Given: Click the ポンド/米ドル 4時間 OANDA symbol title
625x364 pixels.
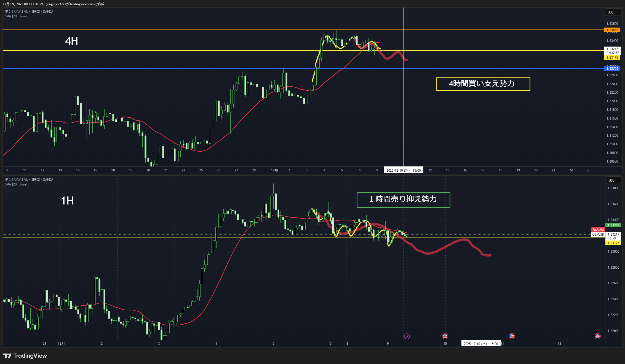Looking at the screenshot, I should click(x=29, y=12).
